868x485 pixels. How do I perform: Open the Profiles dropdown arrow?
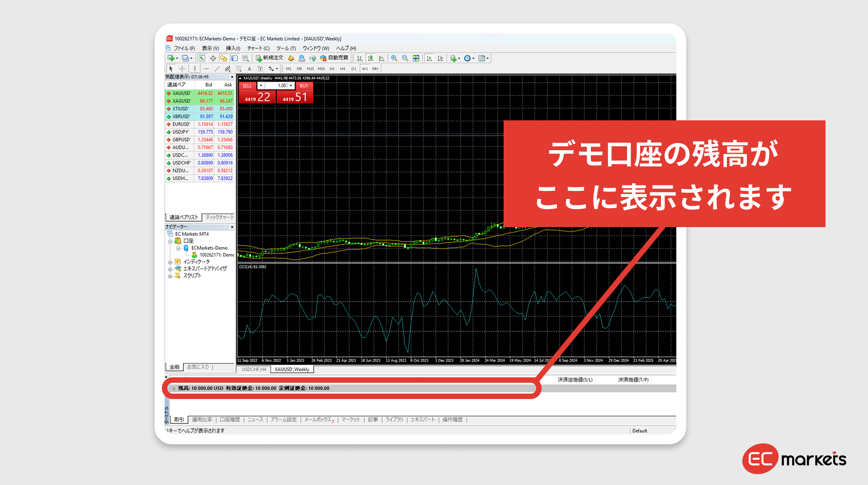[191, 58]
